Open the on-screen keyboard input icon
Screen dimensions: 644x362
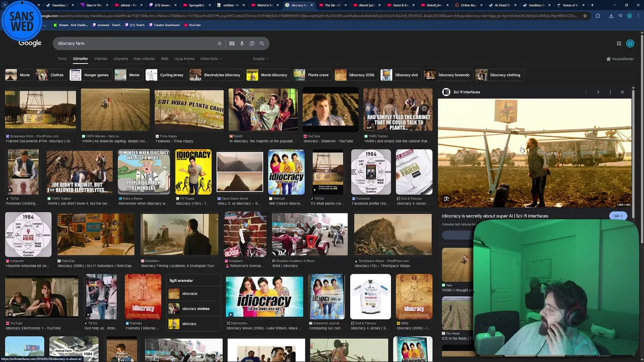tap(232, 43)
